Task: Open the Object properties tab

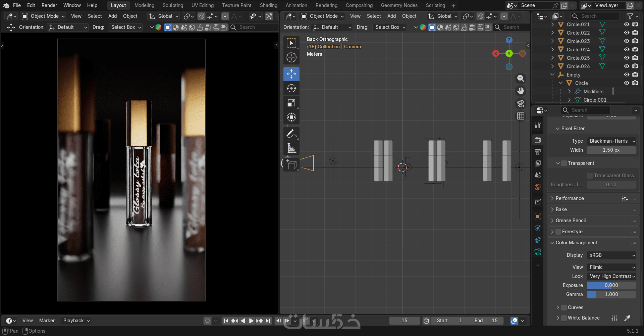Action: pos(538,217)
